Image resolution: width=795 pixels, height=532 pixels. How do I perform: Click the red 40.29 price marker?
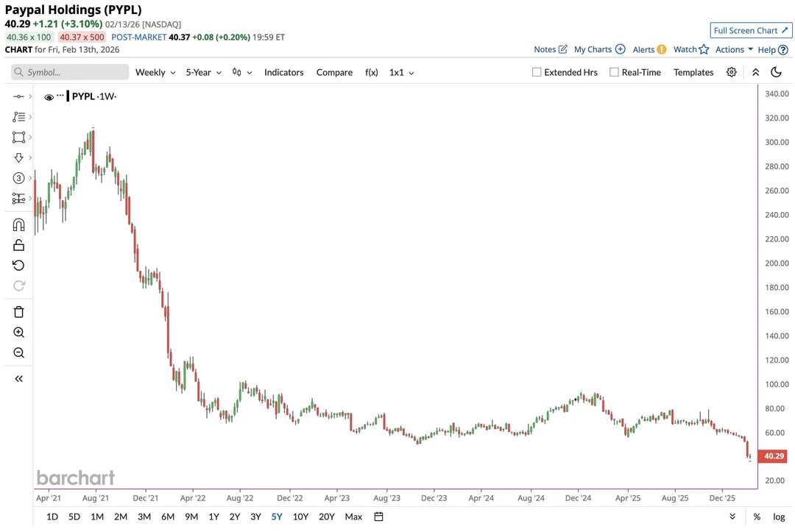tap(773, 456)
